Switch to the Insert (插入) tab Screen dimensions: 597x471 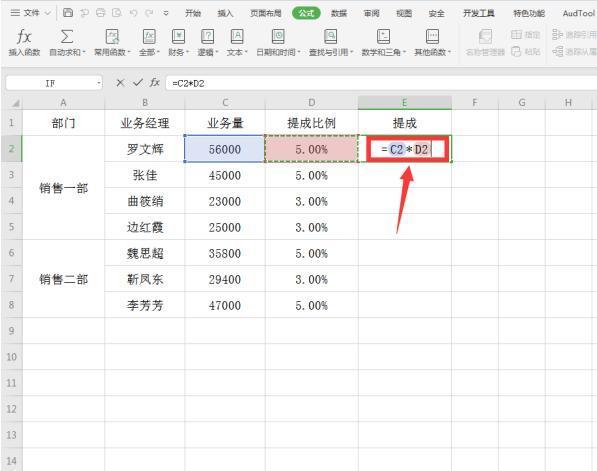[x=225, y=13]
